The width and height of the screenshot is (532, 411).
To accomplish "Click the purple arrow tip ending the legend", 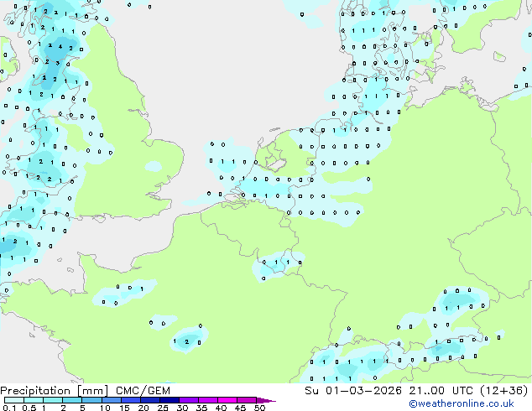I will pos(266,400).
